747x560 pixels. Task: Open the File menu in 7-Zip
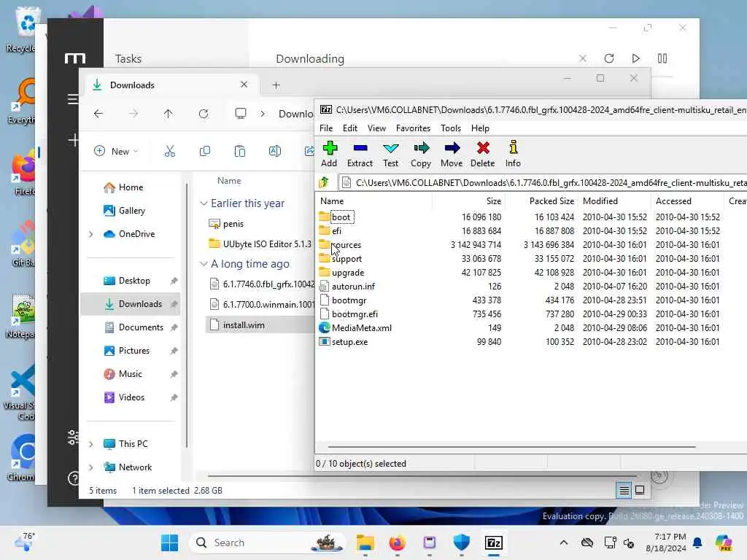coord(326,128)
